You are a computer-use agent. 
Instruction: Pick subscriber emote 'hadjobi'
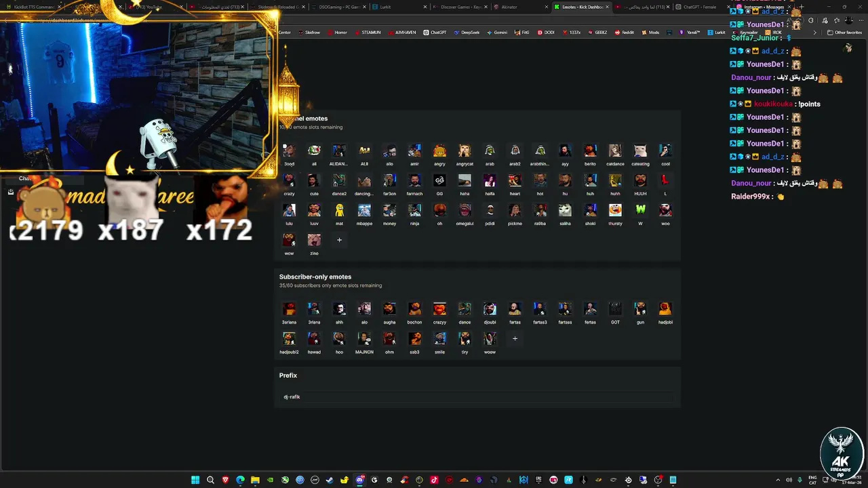coord(665,309)
